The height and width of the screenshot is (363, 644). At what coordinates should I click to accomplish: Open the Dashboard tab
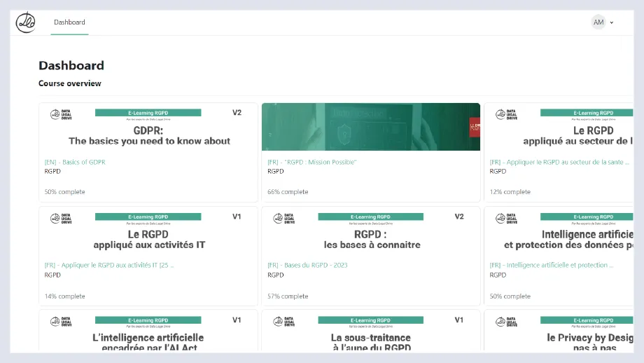69,22
